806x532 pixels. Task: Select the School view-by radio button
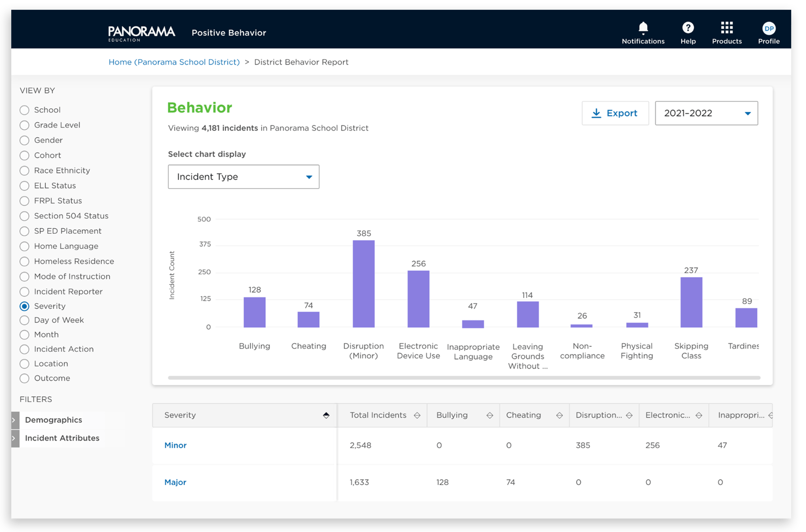click(x=25, y=110)
